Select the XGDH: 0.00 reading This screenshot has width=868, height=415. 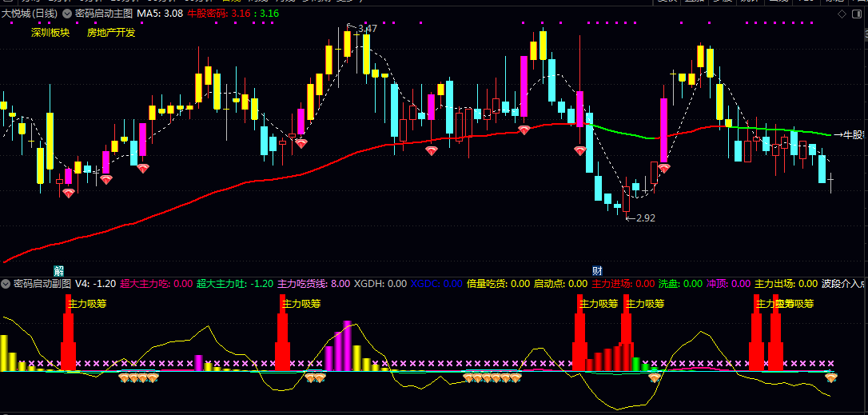(380, 284)
